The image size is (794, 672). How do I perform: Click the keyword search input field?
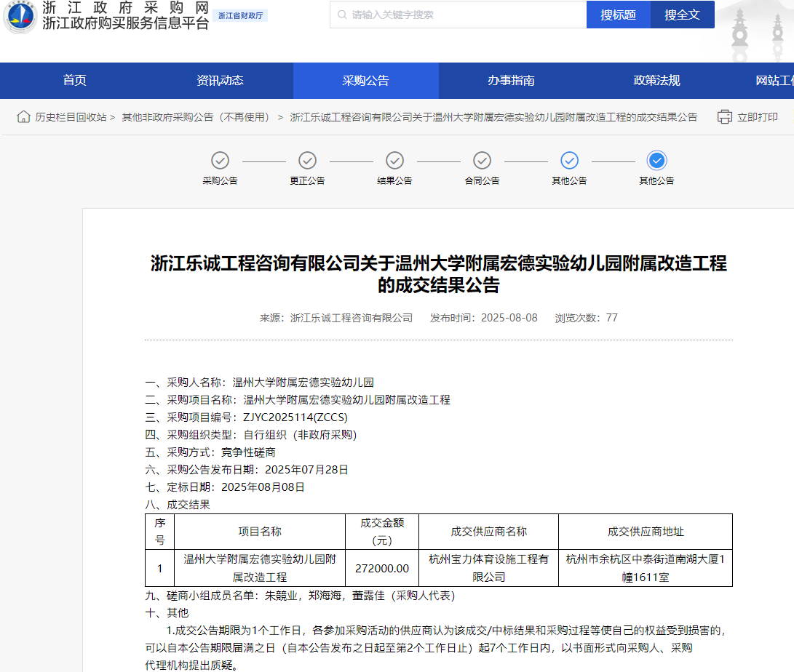[458, 15]
